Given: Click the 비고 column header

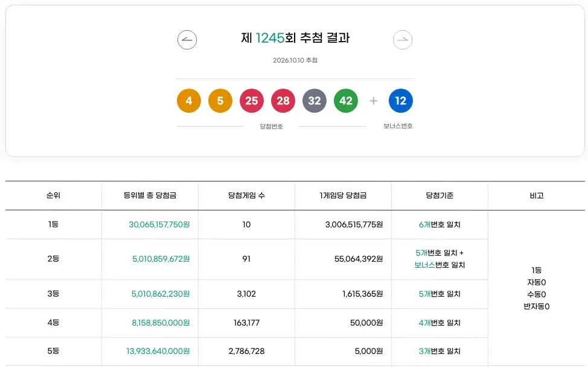Looking at the screenshot, I should click(x=537, y=195).
